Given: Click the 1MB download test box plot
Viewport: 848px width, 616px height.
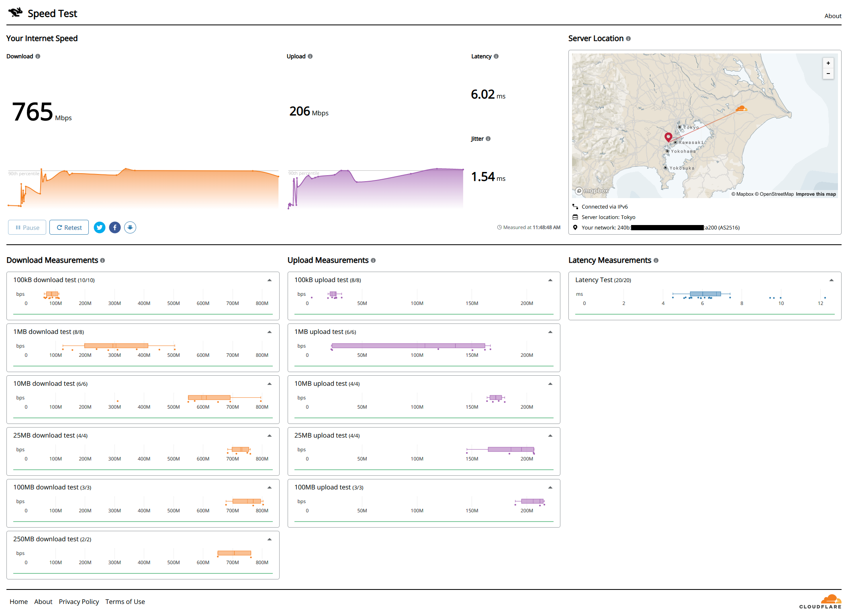Looking at the screenshot, I should tap(119, 346).
